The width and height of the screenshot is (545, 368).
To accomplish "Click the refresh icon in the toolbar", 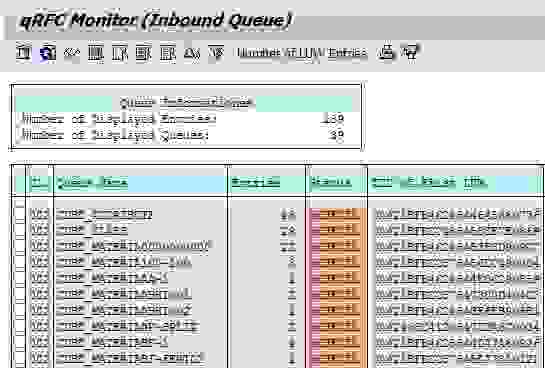I will (47, 53).
